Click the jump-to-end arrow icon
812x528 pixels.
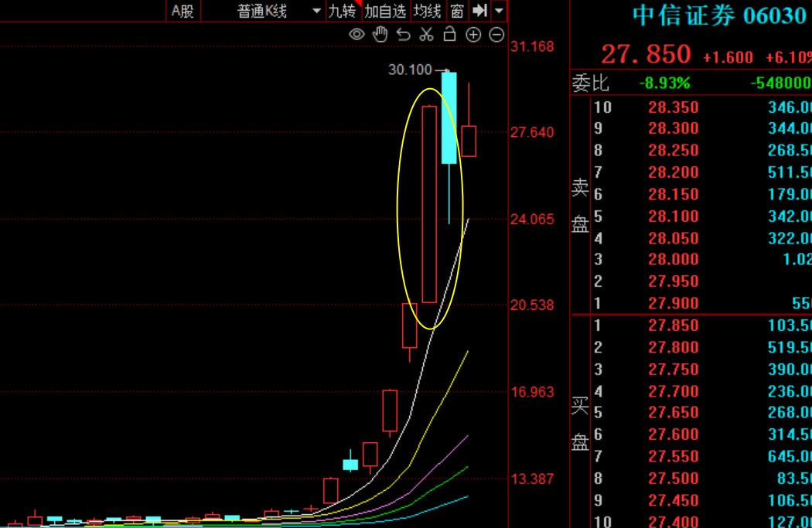[480, 11]
